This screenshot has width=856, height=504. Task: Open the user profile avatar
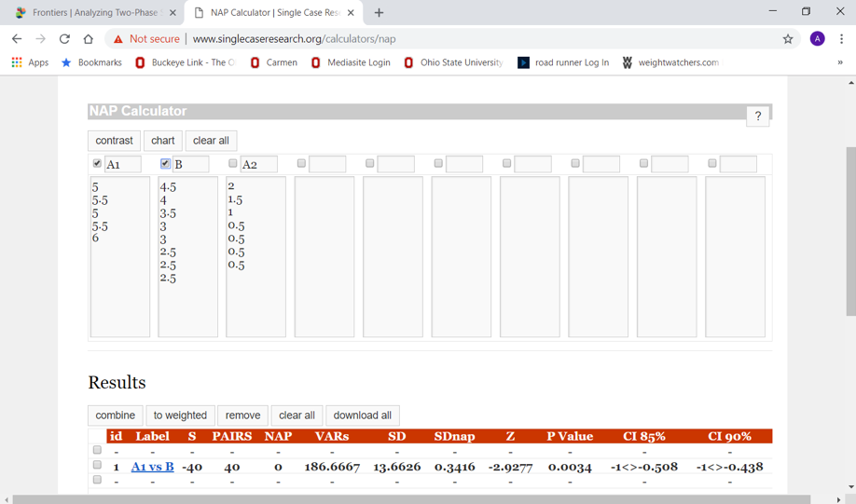817,39
